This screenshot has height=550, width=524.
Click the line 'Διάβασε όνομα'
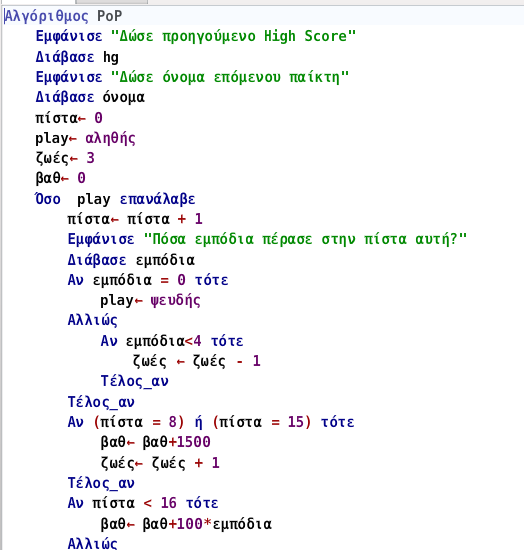coord(90,97)
